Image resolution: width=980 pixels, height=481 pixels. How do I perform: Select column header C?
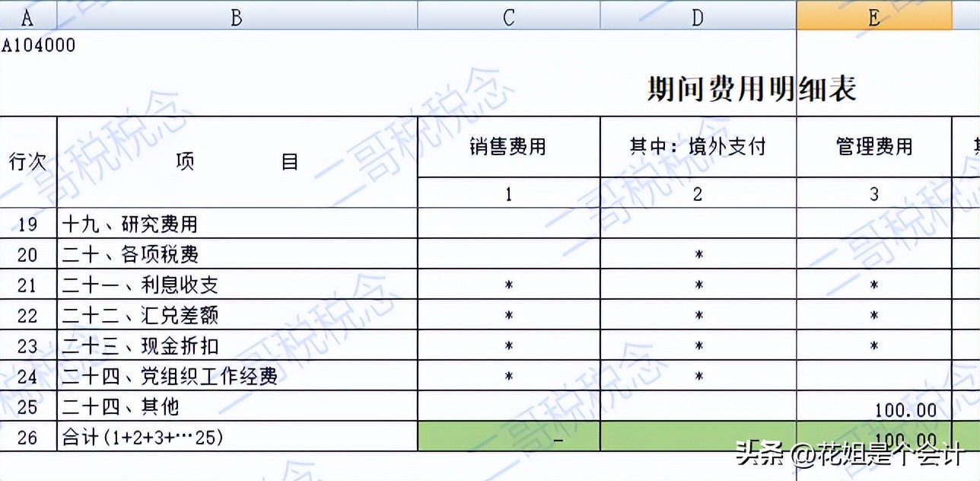508,15
